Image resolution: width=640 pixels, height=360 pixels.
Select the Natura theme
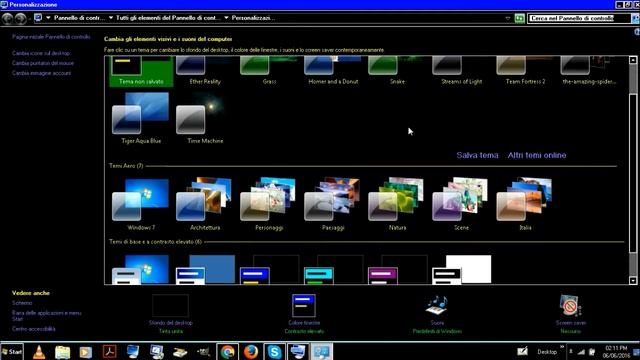tap(397, 204)
